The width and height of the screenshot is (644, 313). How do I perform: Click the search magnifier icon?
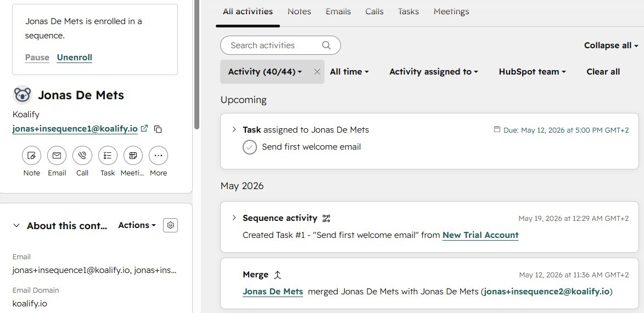point(326,45)
